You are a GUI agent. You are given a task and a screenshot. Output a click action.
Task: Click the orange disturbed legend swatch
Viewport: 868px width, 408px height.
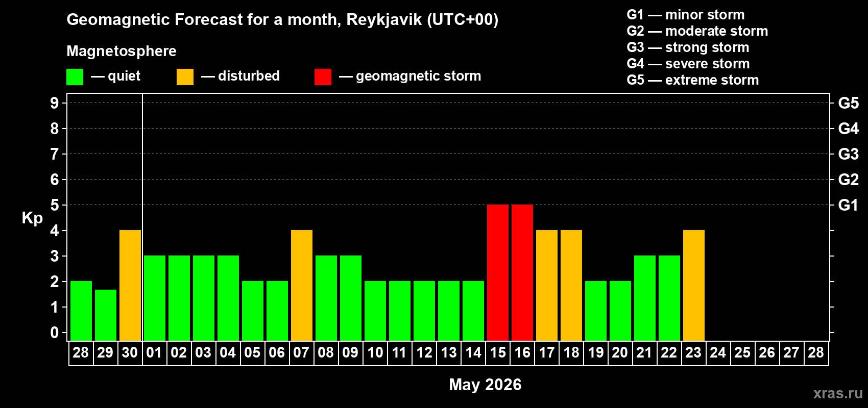(185, 77)
